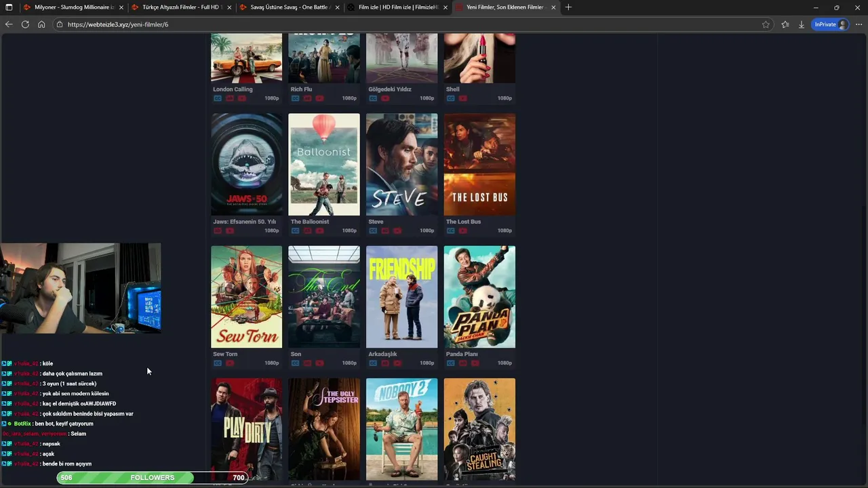This screenshot has width=868, height=488.
Task: Click the dubbing icon under Steve
Action: click(385, 230)
